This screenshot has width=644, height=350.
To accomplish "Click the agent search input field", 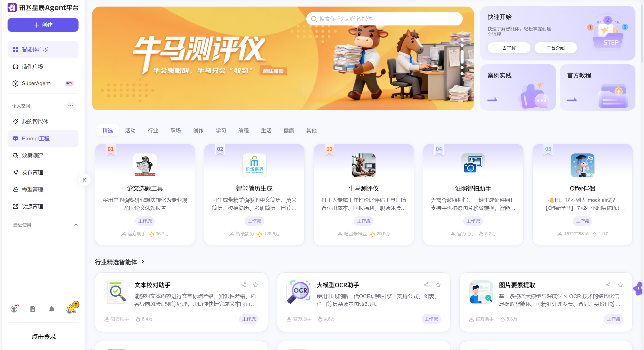I will (384, 19).
